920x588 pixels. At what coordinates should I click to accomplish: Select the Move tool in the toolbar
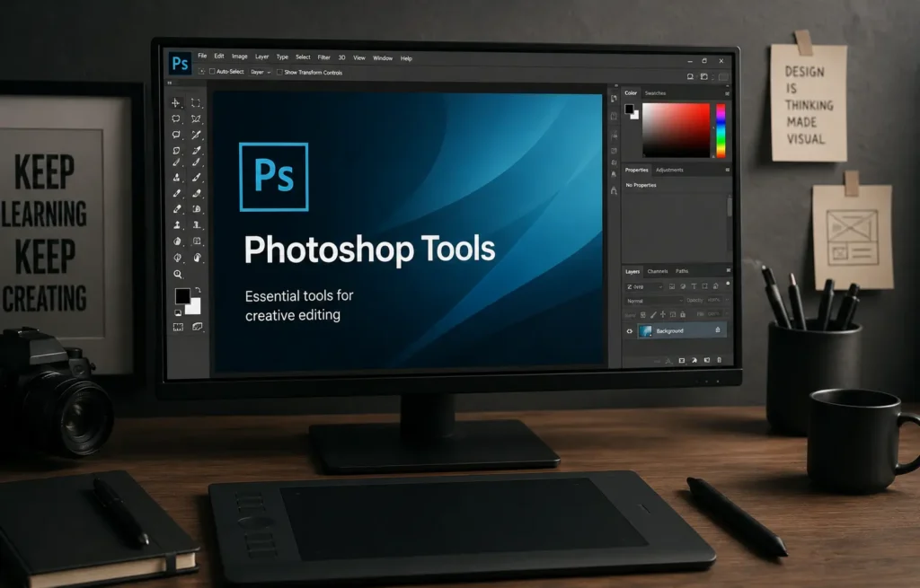click(x=175, y=102)
